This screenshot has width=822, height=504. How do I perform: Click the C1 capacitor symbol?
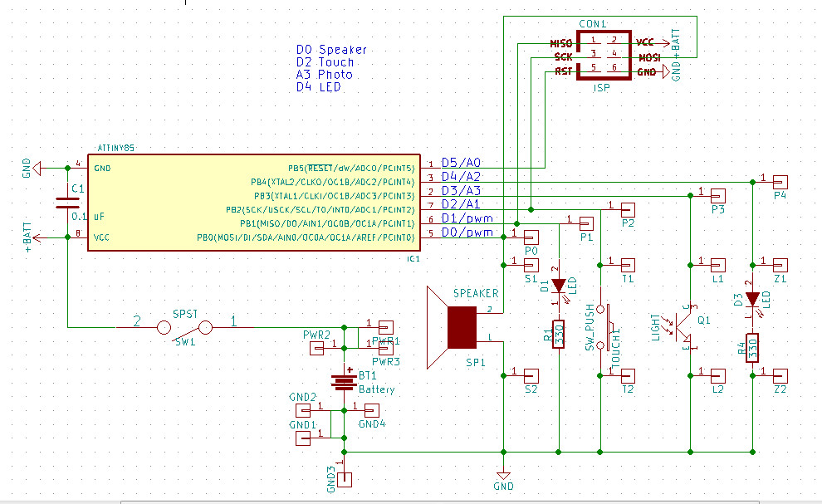point(67,203)
